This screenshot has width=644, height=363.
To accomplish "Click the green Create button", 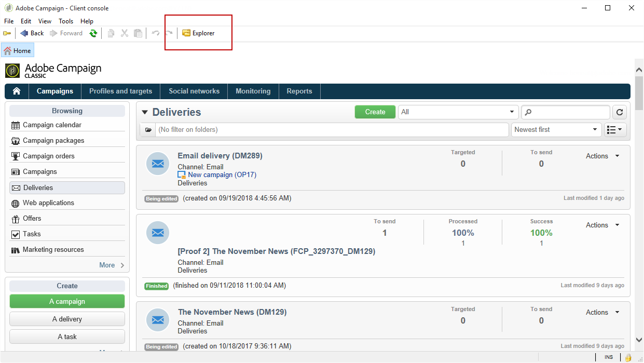I will pyautogui.click(x=375, y=112).
